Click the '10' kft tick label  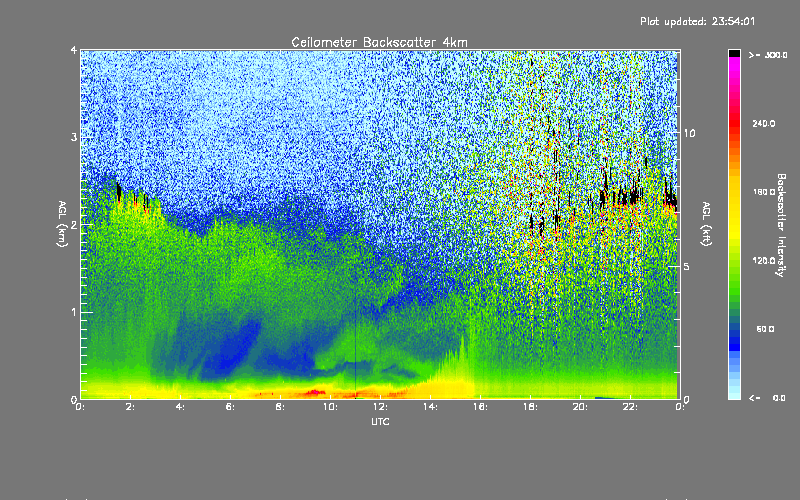click(689, 133)
